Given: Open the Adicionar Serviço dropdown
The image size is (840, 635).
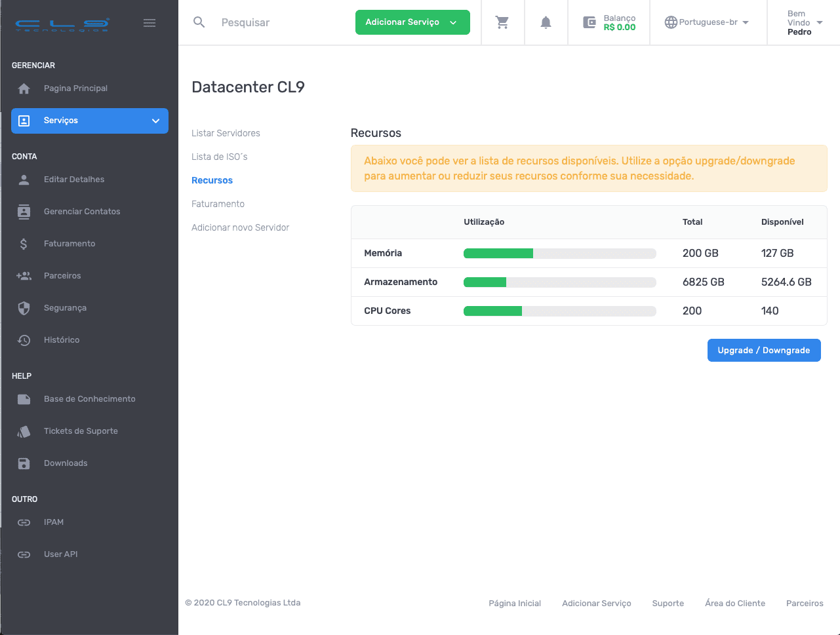Looking at the screenshot, I should pyautogui.click(x=412, y=22).
